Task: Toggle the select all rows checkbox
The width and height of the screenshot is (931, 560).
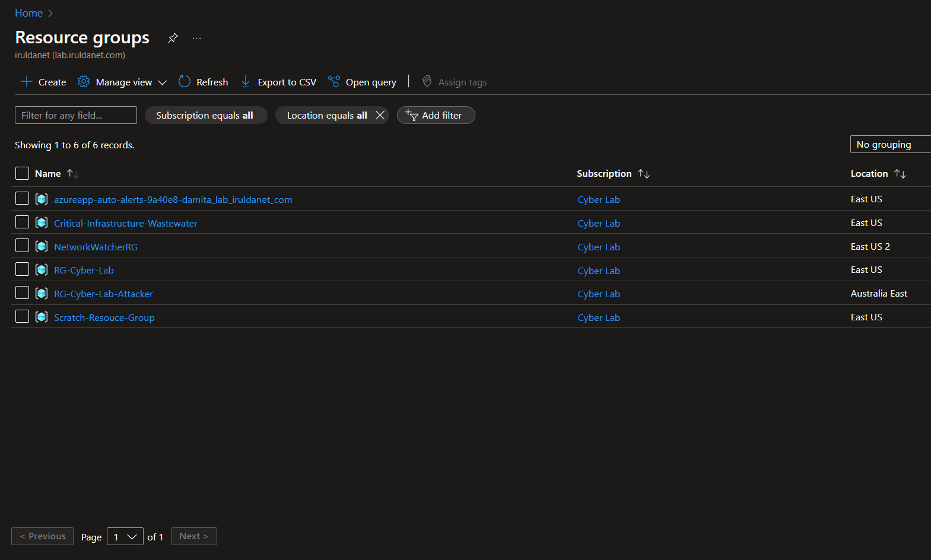Action: pyautogui.click(x=22, y=173)
